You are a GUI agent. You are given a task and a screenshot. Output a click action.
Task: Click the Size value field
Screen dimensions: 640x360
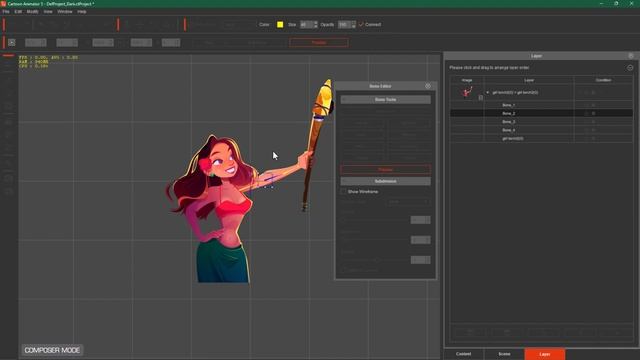(307, 24)
